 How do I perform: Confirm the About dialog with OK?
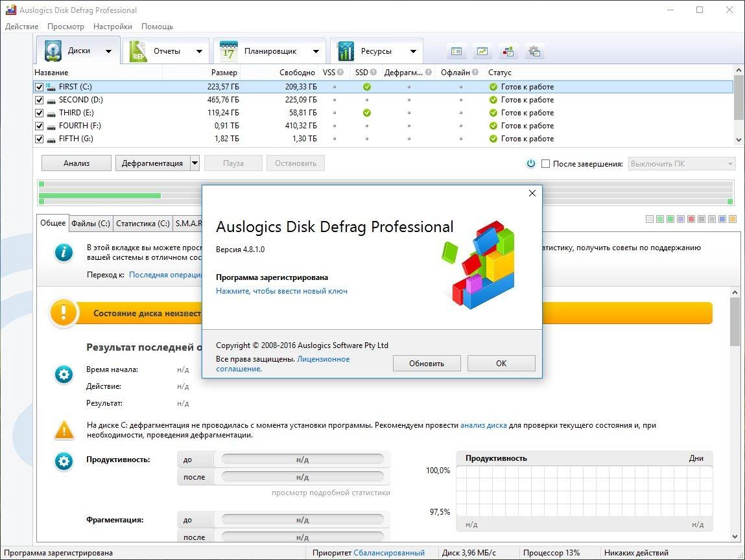pyautogui.click(x=501, y=364)
